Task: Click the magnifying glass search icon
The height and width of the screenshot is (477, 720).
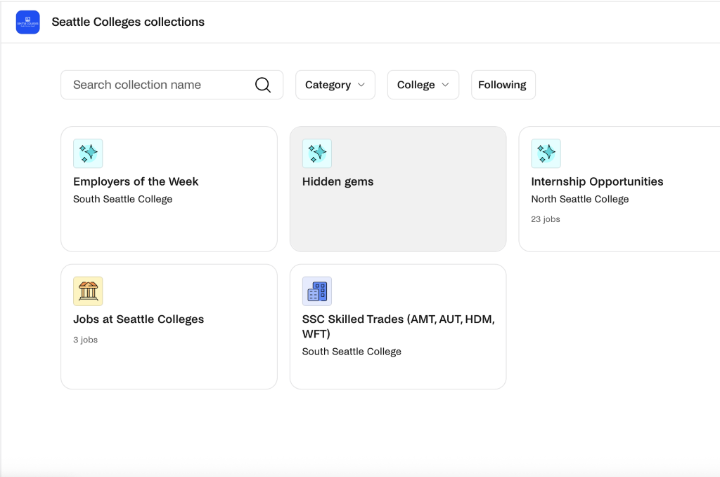Action: [x=263, y=85]
